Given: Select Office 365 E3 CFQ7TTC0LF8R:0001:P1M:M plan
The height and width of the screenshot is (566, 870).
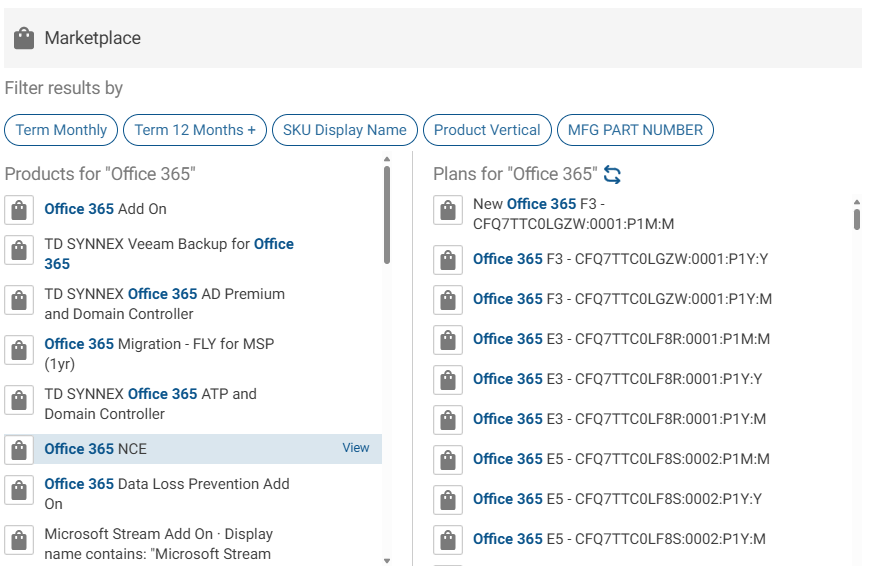Looking at the screenshot, I should click(x=621, y=339).
